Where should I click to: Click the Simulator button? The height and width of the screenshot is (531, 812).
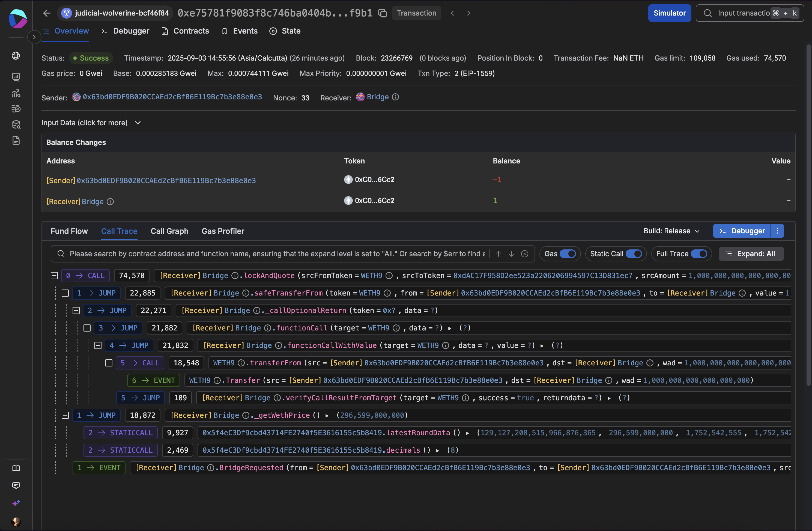point(669,13)
